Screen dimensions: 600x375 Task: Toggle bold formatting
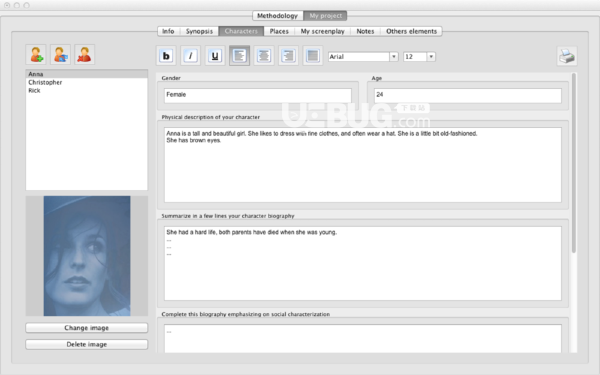(x=166, y=56)
